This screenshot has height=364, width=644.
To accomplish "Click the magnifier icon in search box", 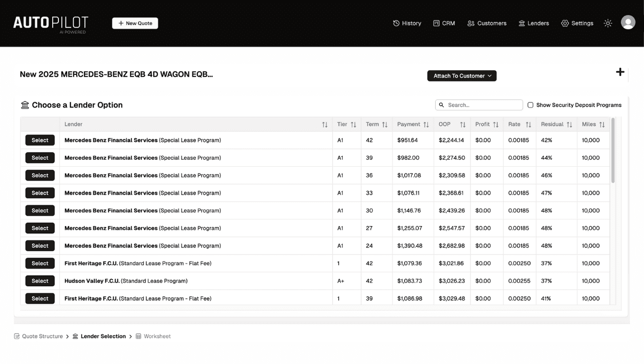I will [x=441, y=105].
